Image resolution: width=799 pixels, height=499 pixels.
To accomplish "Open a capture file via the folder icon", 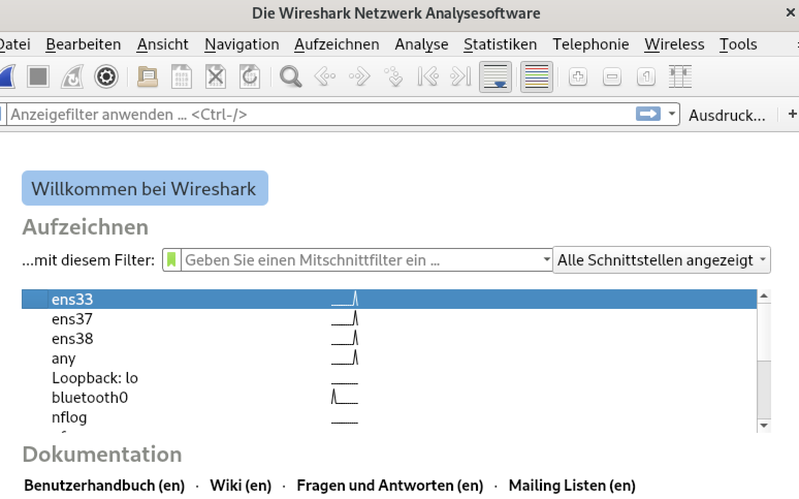I will pos(147,77).
